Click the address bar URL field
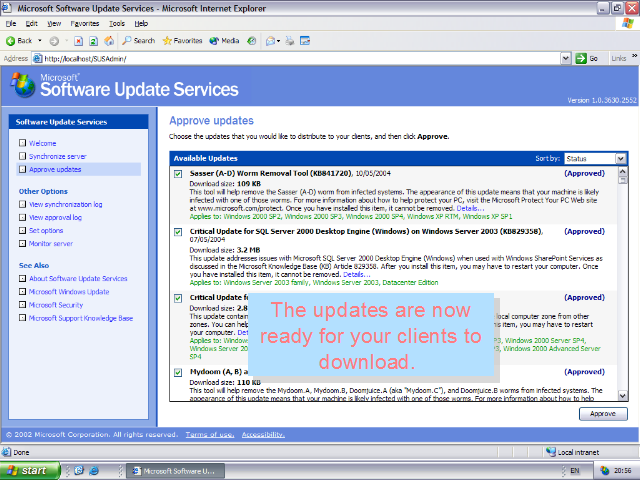 (296, 58)
